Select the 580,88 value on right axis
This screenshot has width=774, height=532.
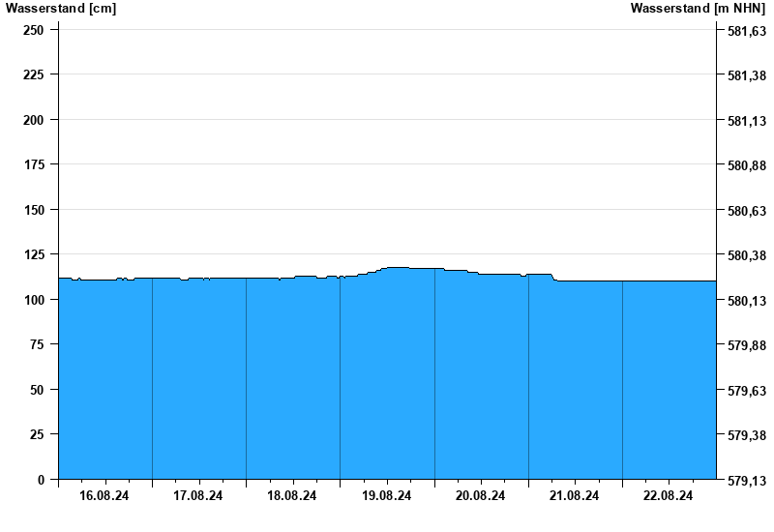[x=746, y=166]
